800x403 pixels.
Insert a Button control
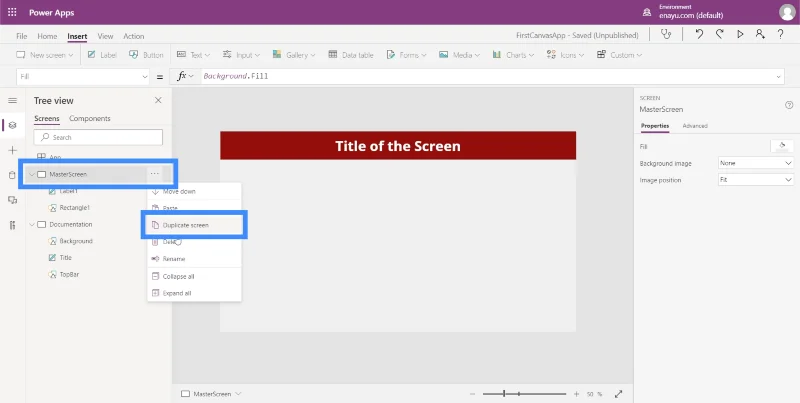pos(146,55)
